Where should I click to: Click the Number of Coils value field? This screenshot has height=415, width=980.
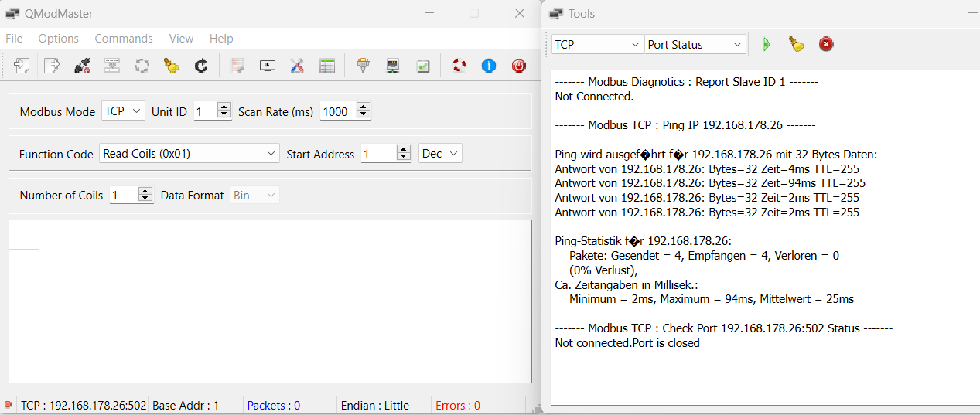tap(124, 196)
